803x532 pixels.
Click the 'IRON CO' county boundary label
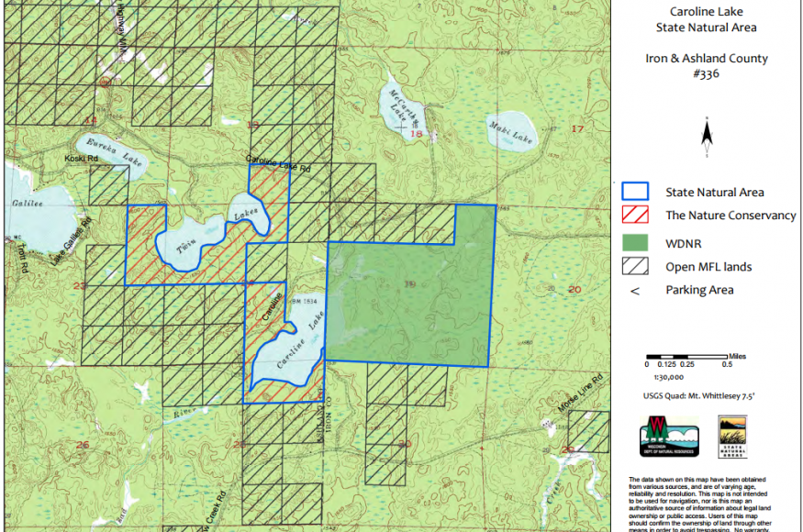point(329,416)
